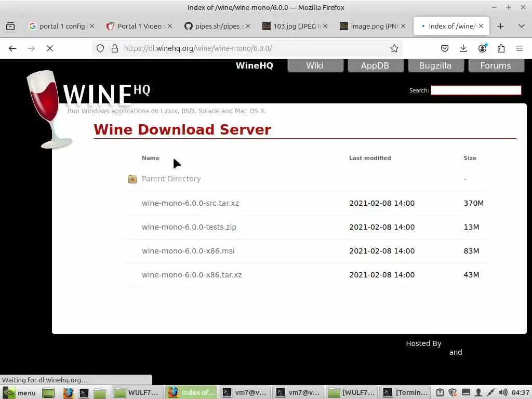Switch to the 'portal 1 config' tab

click(62, 26)
